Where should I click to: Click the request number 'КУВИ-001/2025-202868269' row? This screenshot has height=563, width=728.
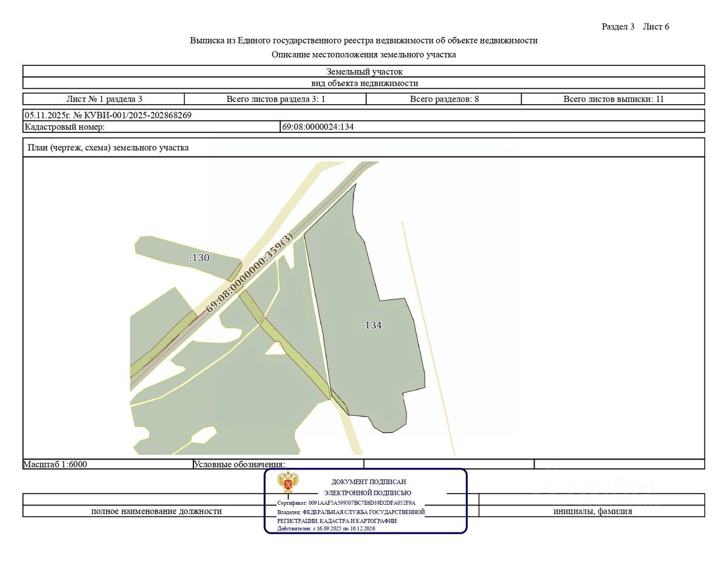[x=364, y=115]
